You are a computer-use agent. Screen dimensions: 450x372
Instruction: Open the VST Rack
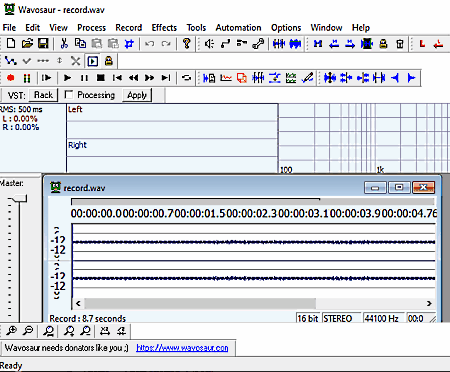tap(43, 95)
